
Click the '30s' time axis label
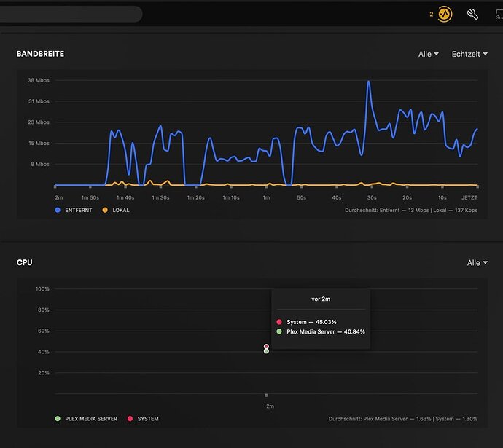click(x=372, y=197)
